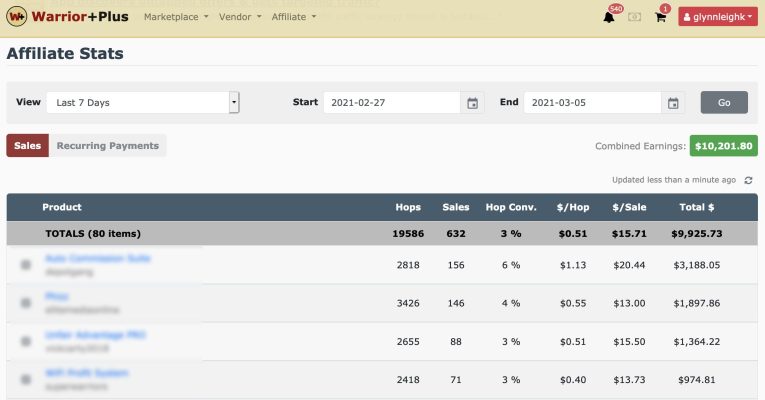Viewport: 765px width, 400px height.
Task: Click the 146 sales cell
Action: (x=456, y=303)
